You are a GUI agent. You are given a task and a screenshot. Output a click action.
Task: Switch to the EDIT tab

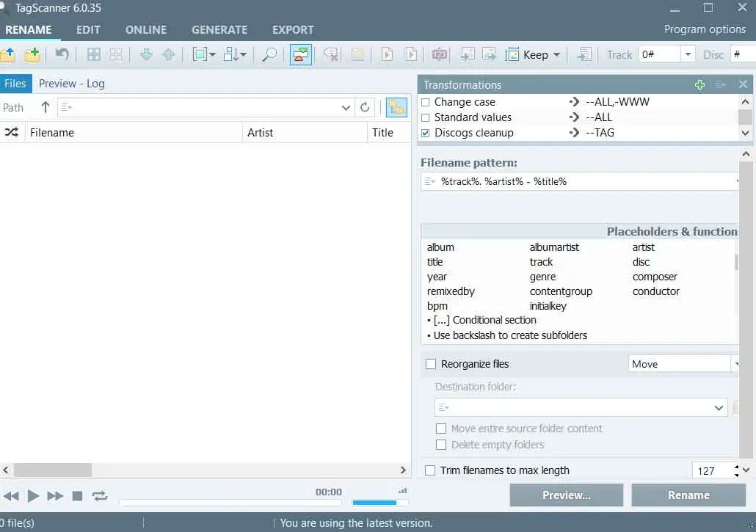(88, 30)
